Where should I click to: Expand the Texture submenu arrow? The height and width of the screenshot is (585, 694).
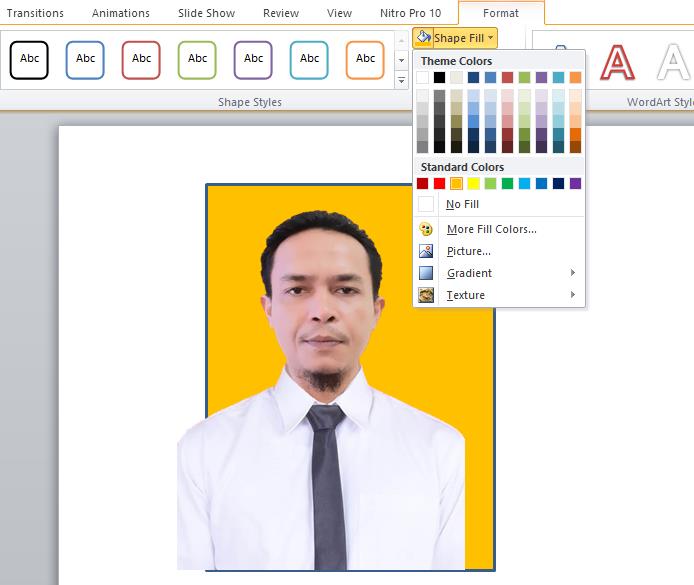(573, 295)
